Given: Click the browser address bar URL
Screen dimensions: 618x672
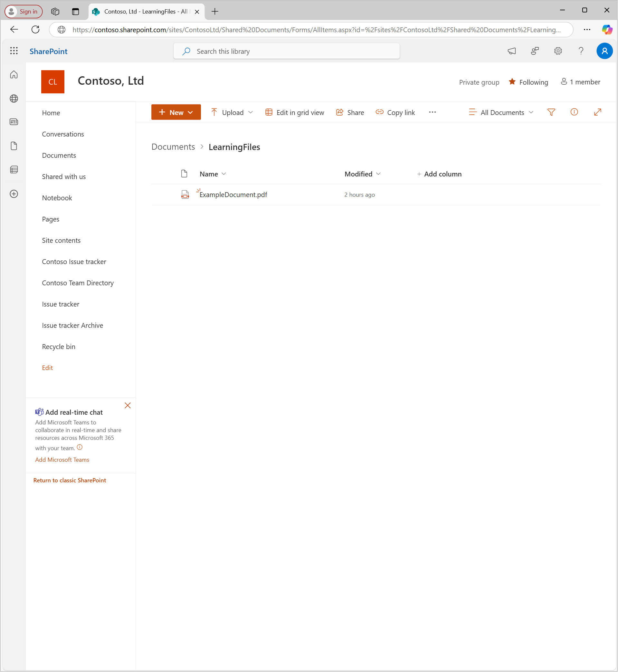Looking at the screenshot, I should tap(316, 30).
